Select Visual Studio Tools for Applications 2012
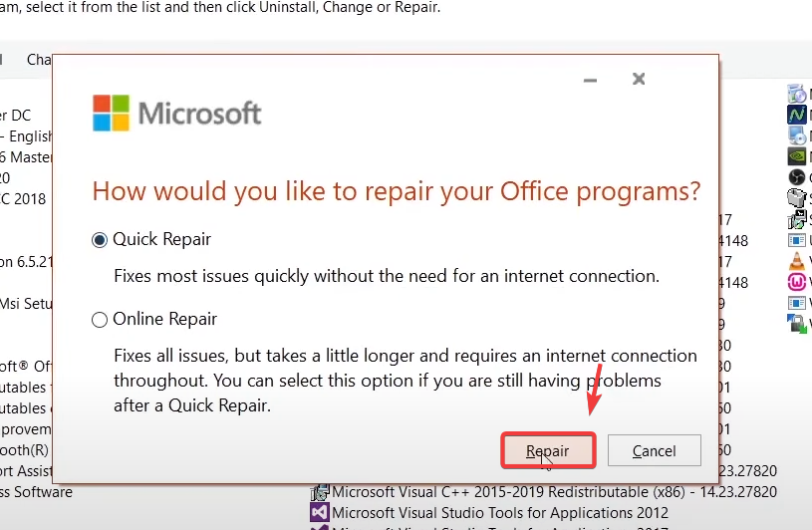The image size is (812, 530). pyautogui.click(x=500, y=512)
